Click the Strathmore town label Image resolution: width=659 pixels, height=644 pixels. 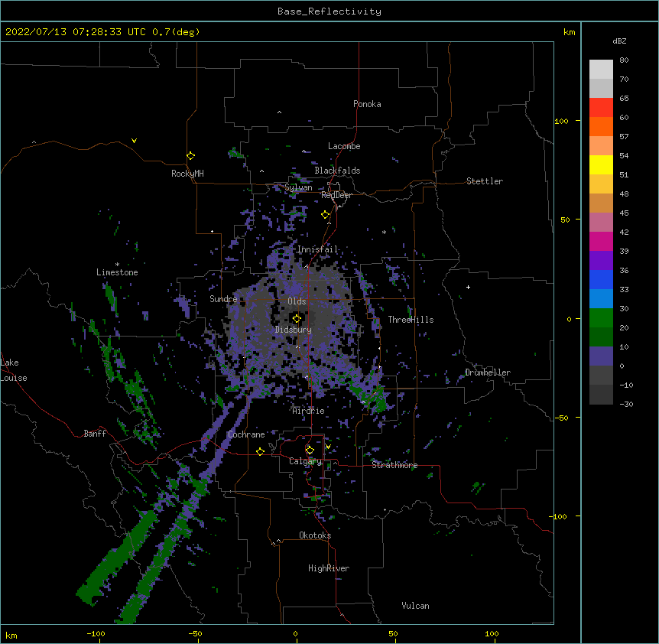tap(394, 465)
